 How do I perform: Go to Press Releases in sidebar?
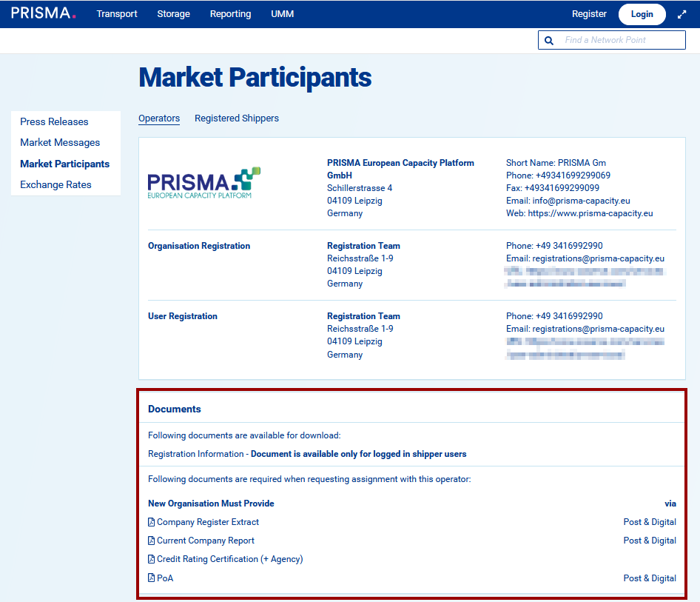click(x=54, y=121)
